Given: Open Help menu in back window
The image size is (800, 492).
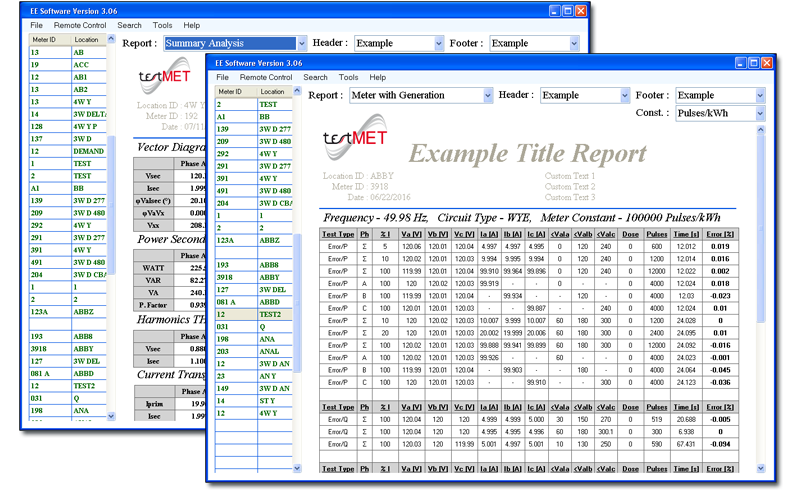Looking at the screenshot, I should (192, 25).
